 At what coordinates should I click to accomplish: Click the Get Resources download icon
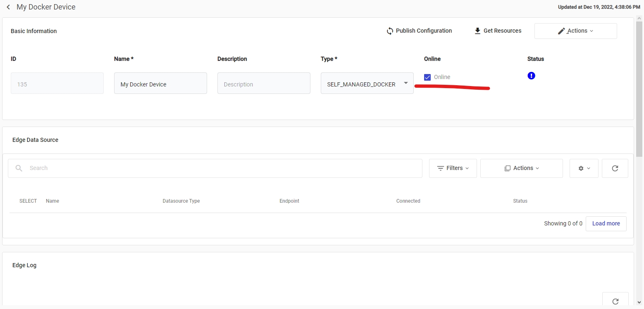477,31
